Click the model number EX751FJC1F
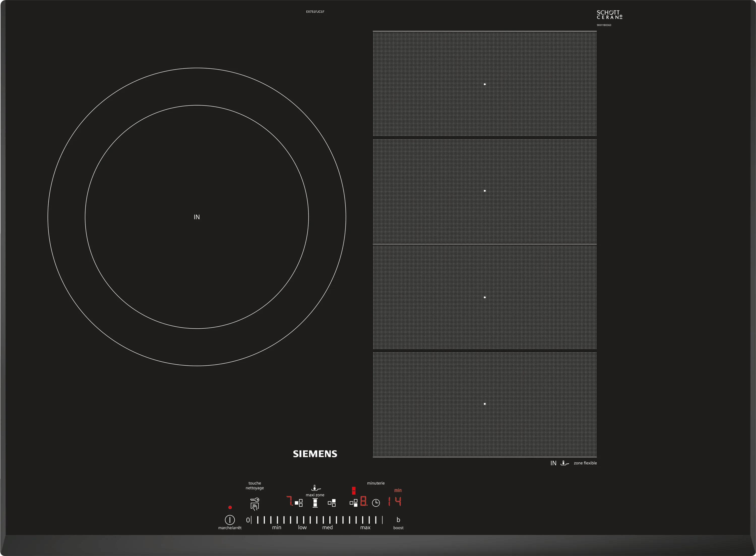The image size is (756, 556). pyautogui.click(x=315, y=12)
